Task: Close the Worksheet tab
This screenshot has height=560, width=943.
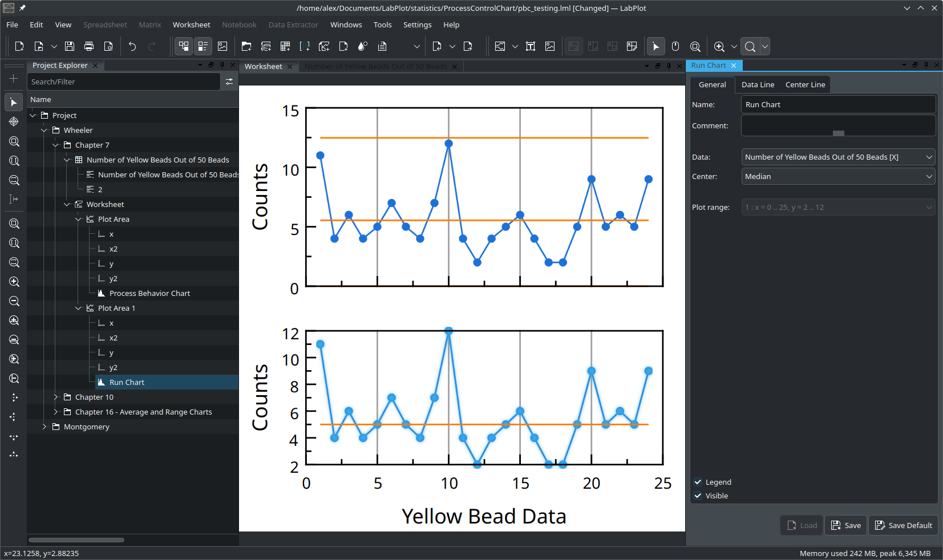Action: (x=290, y=67)
